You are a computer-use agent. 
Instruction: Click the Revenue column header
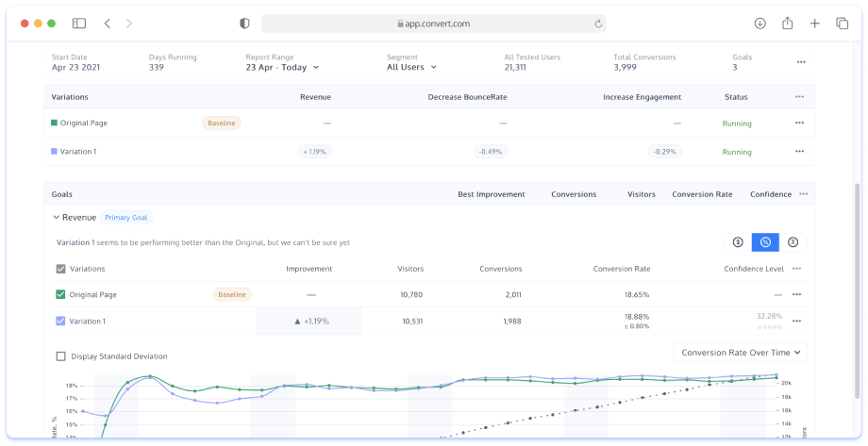(315, 97)
